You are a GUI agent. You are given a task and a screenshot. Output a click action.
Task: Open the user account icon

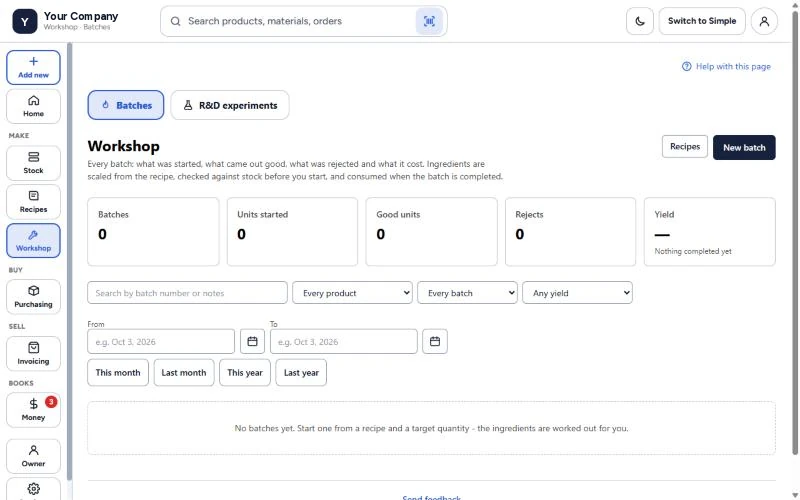click(x=764, y=21)
